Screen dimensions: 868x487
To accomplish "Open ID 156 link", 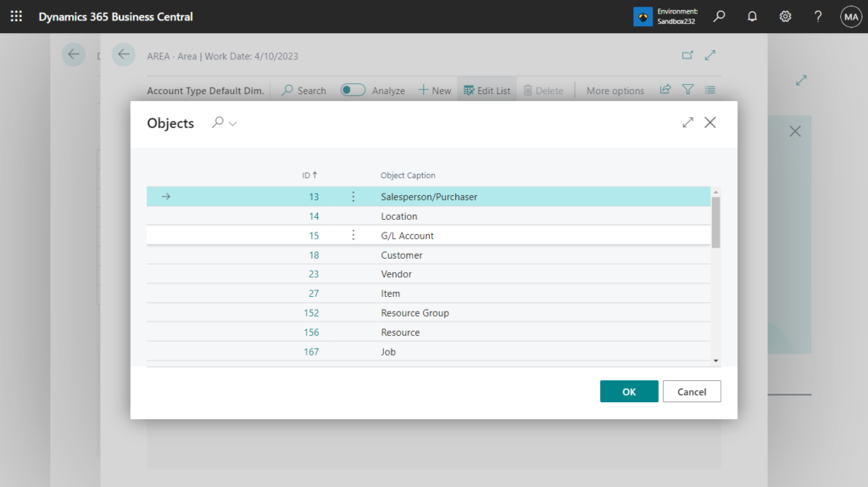I will (x=311, y=332).
